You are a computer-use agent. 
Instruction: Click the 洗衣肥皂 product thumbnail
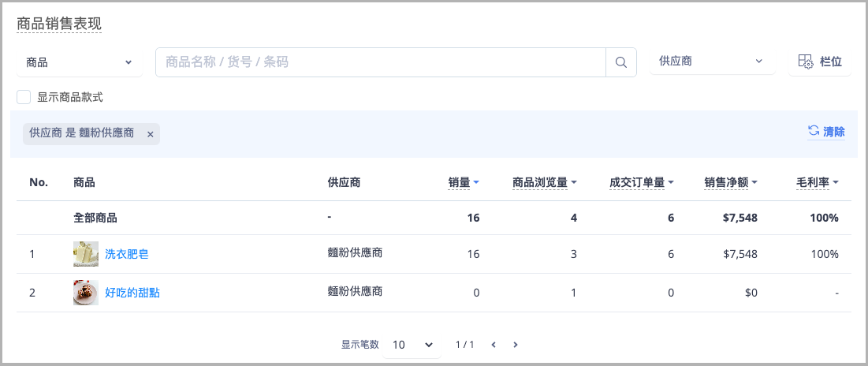(x=86, y=254)
